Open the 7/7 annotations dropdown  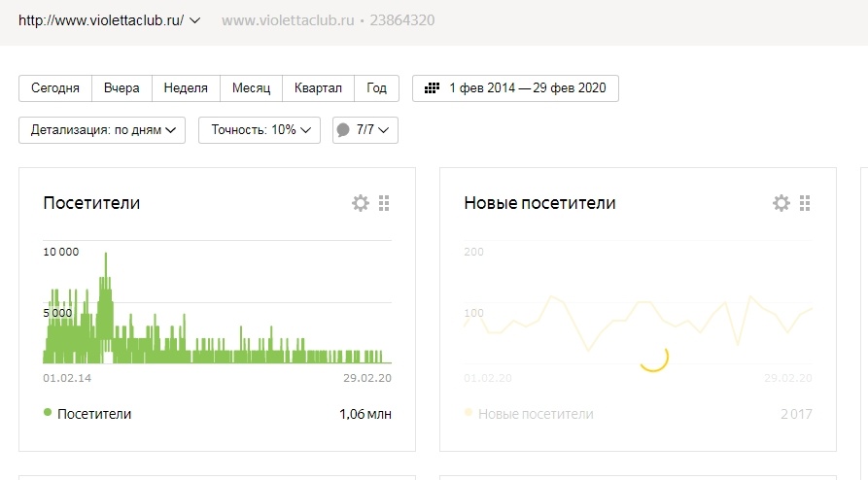point(365,130)
